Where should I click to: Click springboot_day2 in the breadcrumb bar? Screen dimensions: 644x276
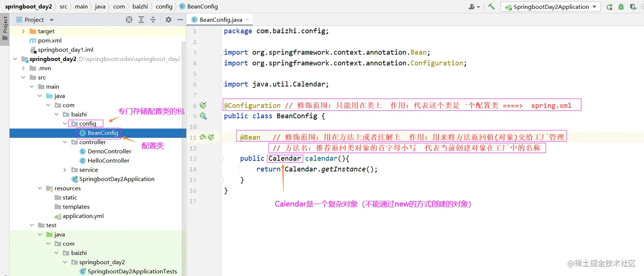pos(29,6)
